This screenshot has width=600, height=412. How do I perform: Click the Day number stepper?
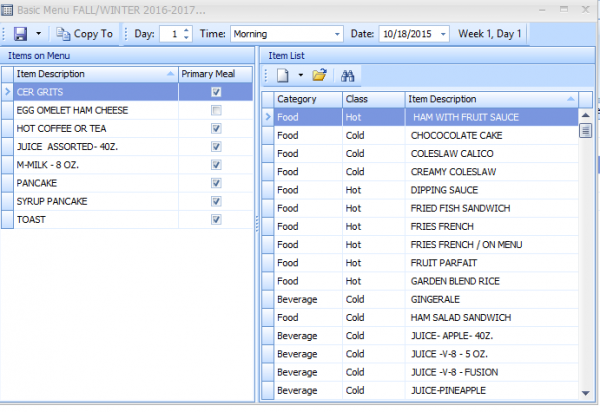186,34
